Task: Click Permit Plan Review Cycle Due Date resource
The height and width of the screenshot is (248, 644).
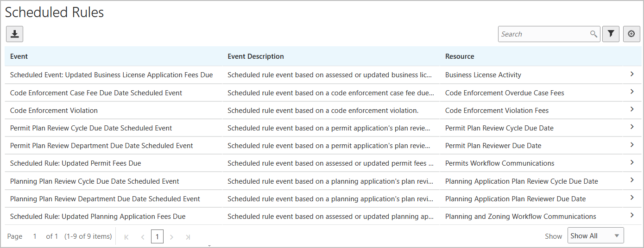Action: click(499, 128)
